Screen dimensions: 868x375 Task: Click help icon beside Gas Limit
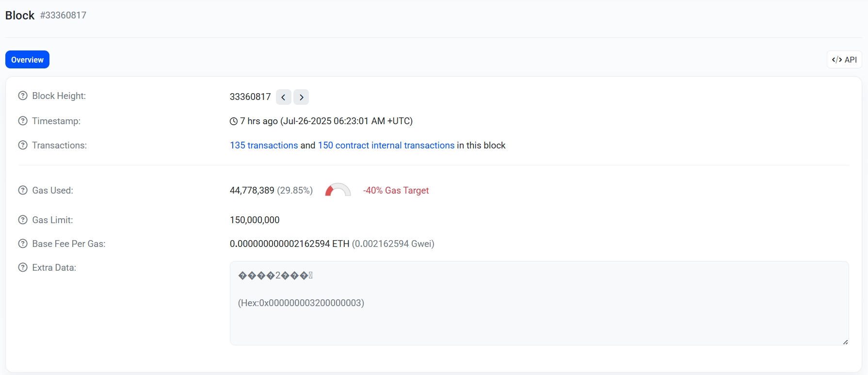[23, 220]
